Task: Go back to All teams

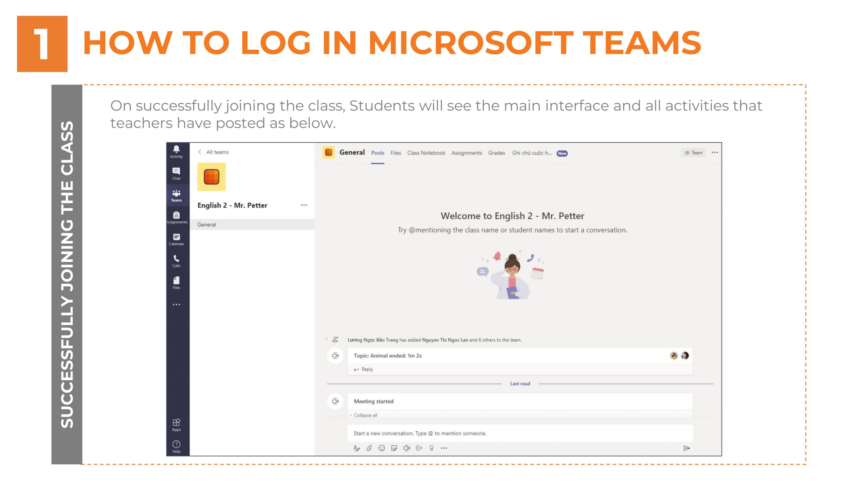Action: 214,152
